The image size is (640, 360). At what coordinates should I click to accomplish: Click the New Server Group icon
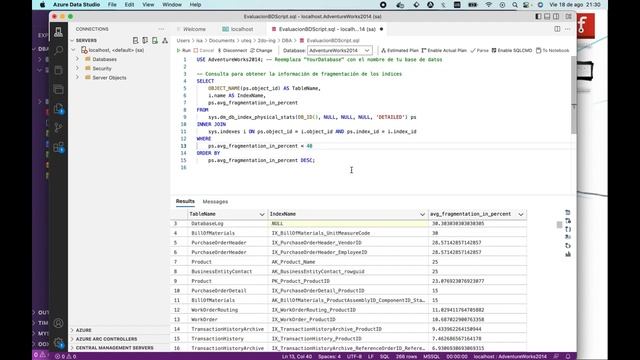click(x=145, y=40)
